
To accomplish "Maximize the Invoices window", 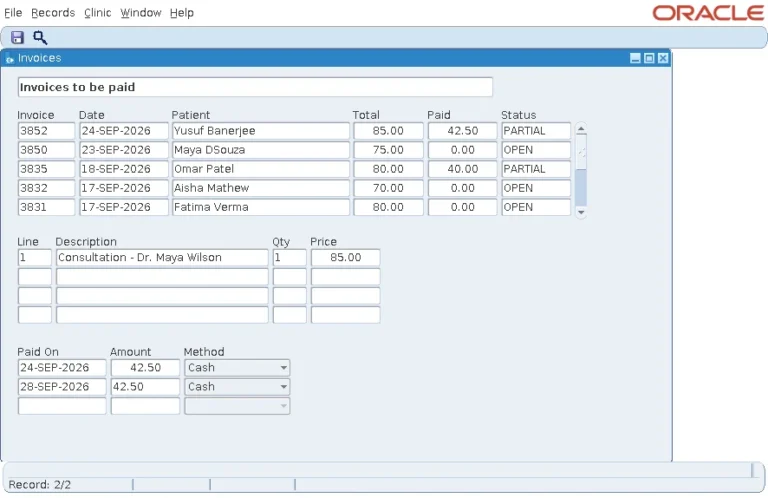I will click(x=649, y=58).
